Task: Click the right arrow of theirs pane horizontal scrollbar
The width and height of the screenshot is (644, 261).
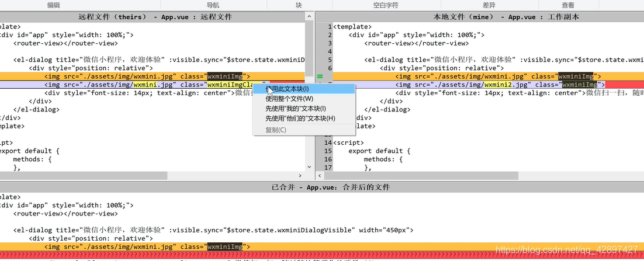Action: tap(300, 176)
